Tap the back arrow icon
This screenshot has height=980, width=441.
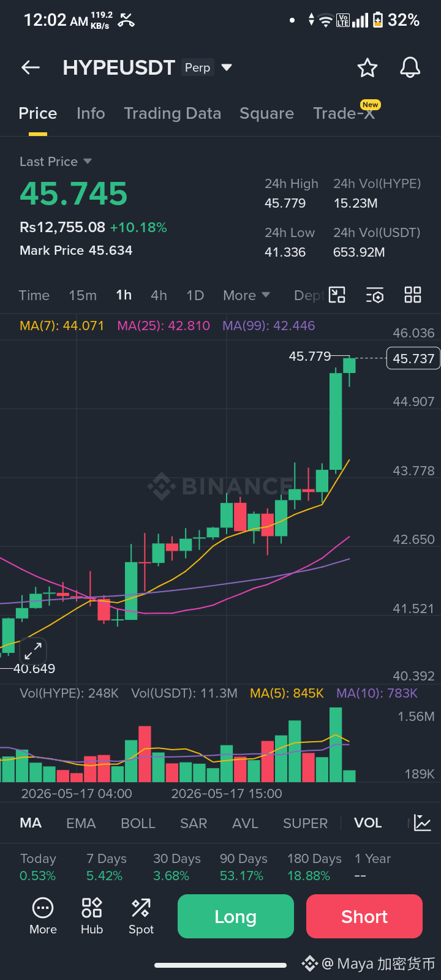[x=31, y=67]
